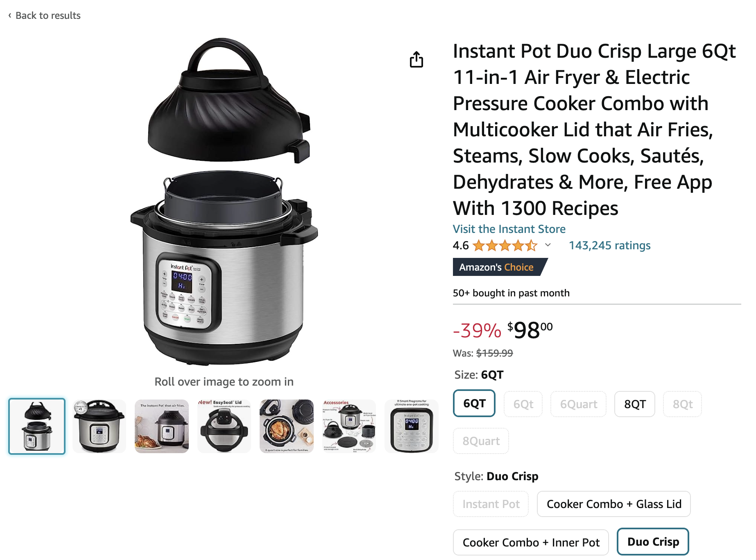Visit the Instant Store link
The width and height of the screenshot is (756, 560).
pos(509,229)
